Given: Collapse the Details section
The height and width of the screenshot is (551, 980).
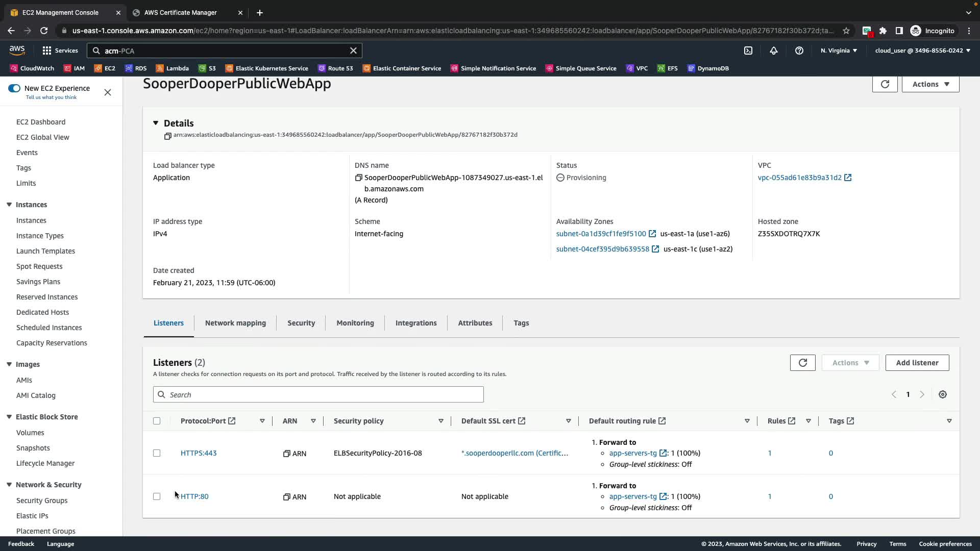Looking at the screenshot, I should tap(156, 123).
